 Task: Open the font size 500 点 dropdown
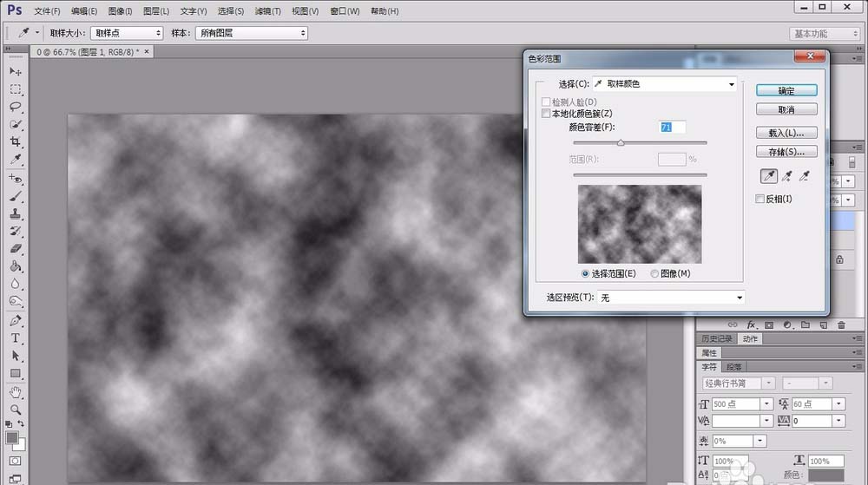[766, 404]
